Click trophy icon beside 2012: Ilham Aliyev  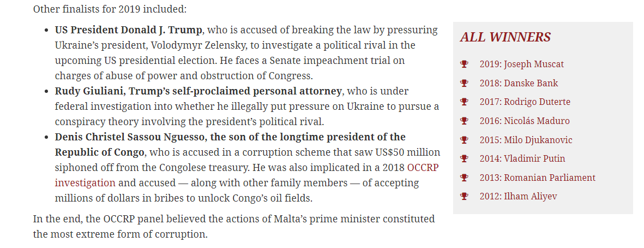click(x=464, y=197)
